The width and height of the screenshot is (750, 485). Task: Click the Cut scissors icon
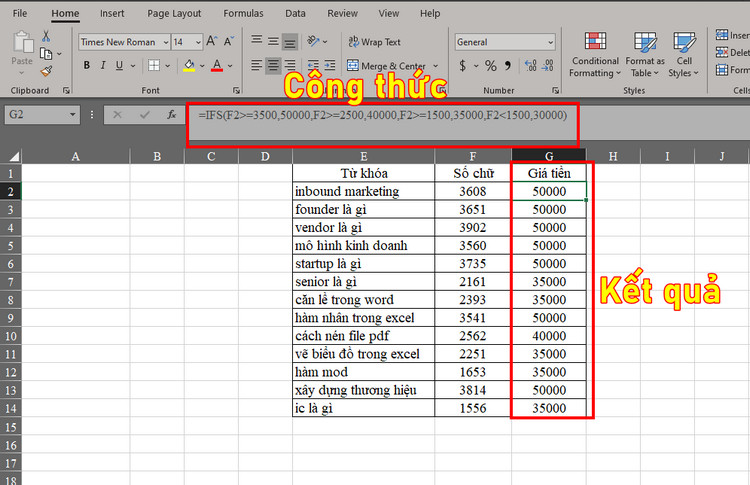tap(46, 36)
